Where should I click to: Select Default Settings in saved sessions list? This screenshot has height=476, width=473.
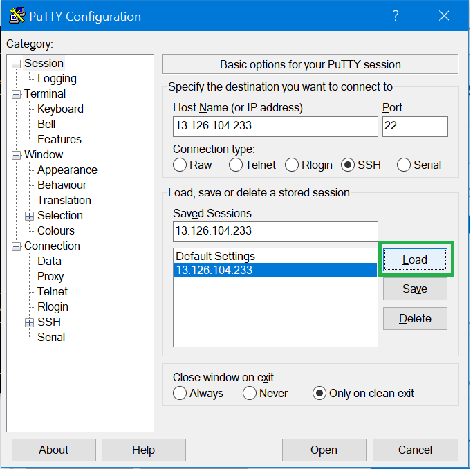[x=215, y=256]
